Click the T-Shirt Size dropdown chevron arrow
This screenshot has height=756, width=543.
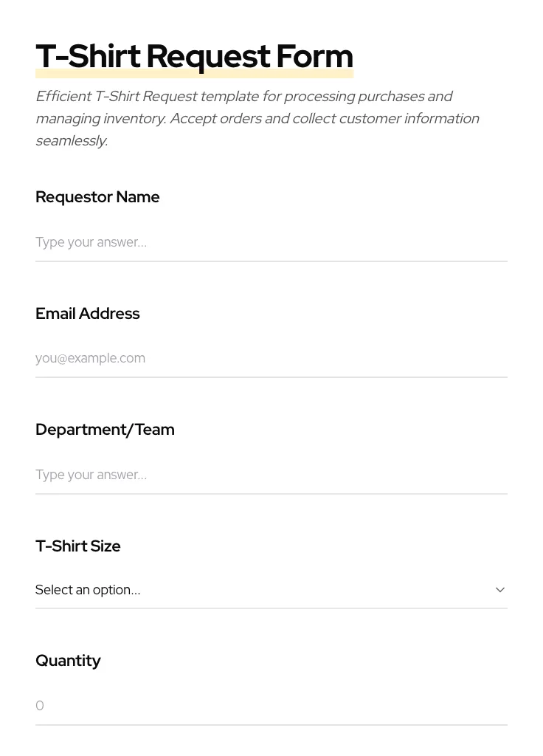pos(499,590)
